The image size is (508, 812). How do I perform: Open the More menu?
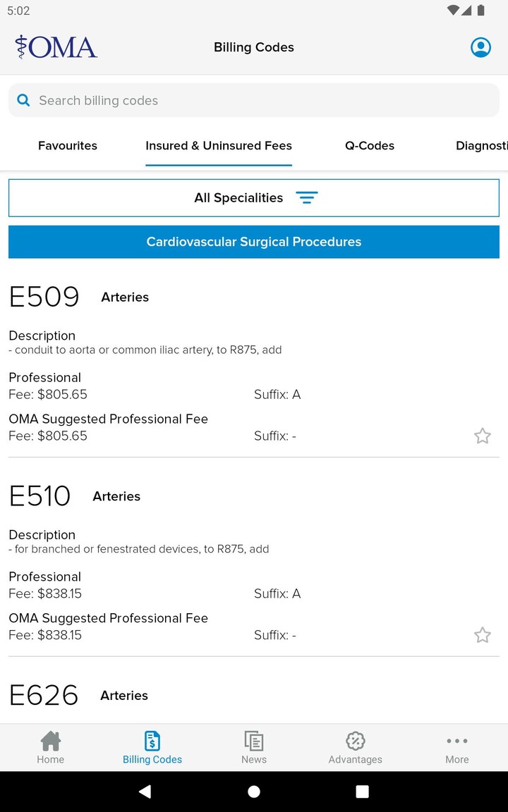click(457, 747)
